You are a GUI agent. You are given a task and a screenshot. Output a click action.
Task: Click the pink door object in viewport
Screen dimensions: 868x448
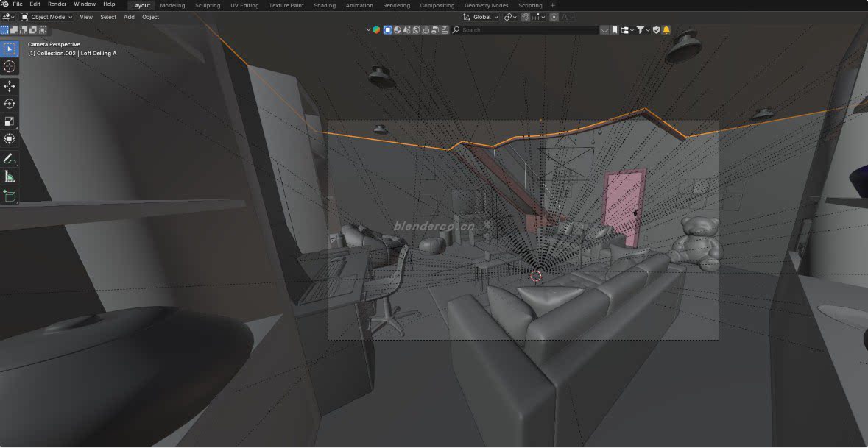tap(623, 207)
